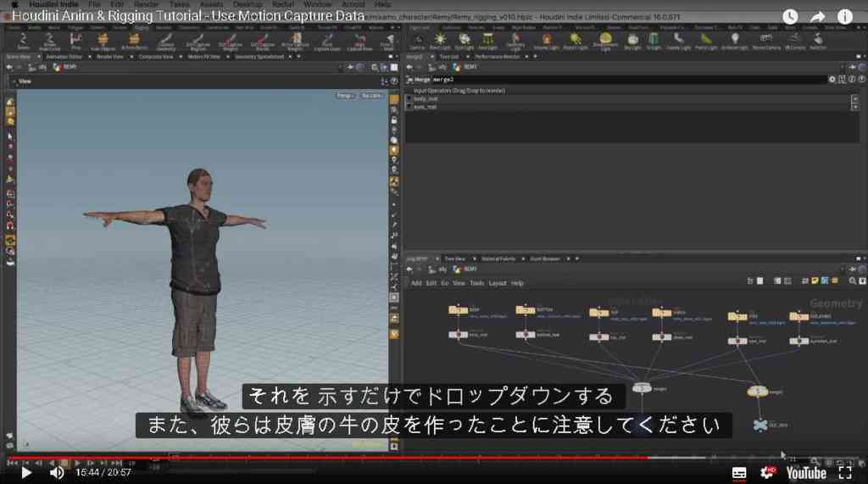Screen dimensions: 868x484
Task: Click the Watch Later clock icon
Action: point(790,17)
